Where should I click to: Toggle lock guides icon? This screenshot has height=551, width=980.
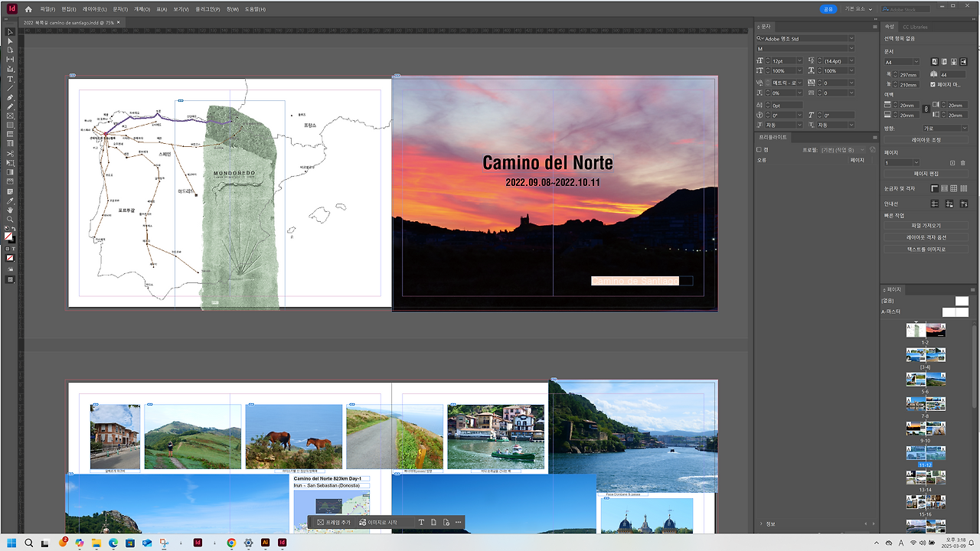point(949,204)
